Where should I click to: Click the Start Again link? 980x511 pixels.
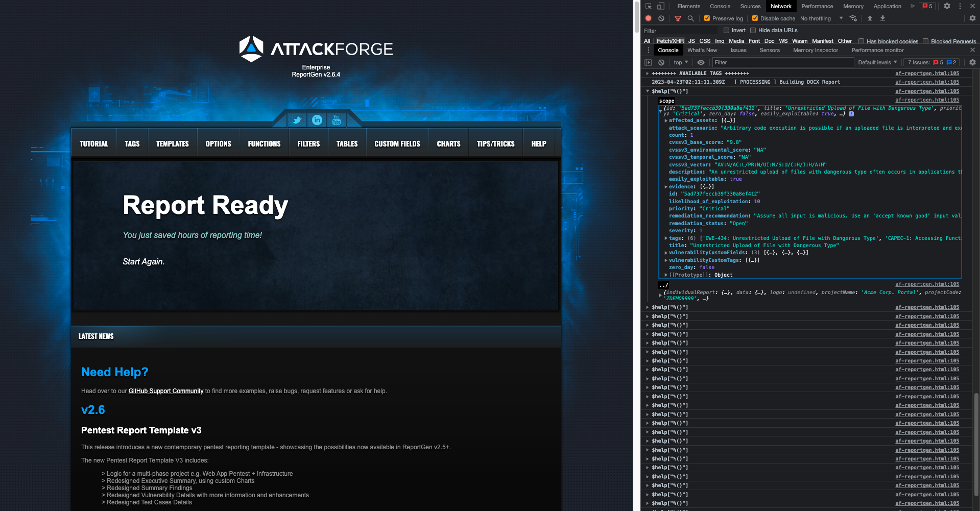(142, 261)
